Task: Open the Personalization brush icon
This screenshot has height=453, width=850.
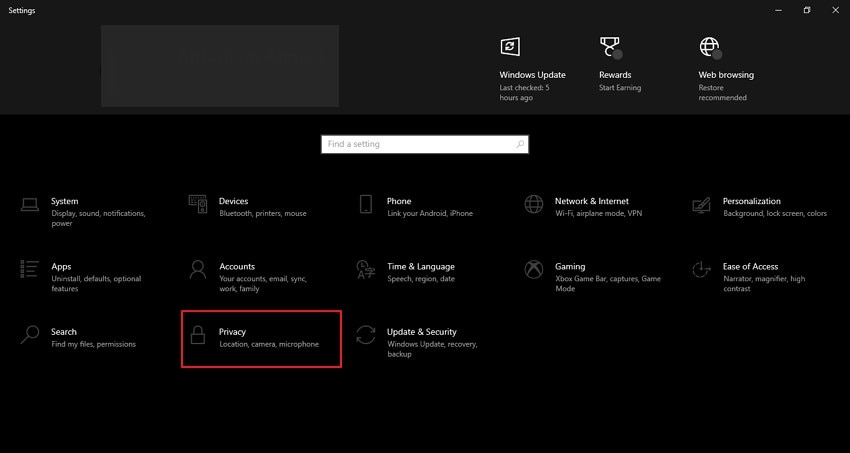Action: coord(701,205)
